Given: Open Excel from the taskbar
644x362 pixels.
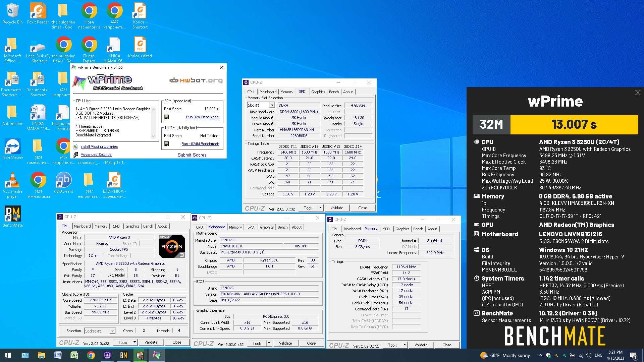Looking at the screenshot, I should [x=74, y=355].
